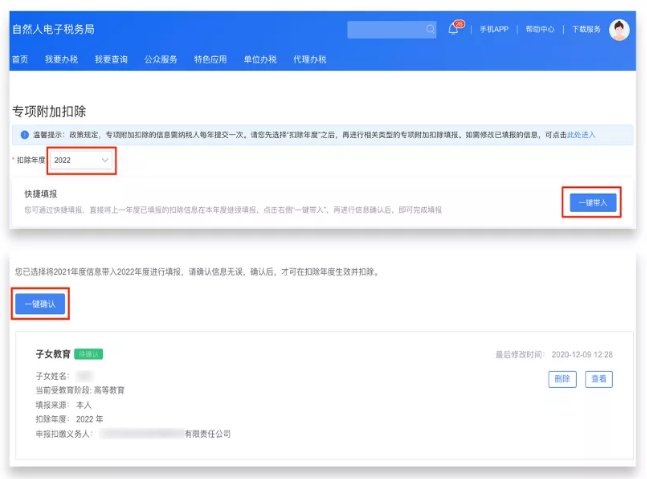This screenshot has width=647, height=479.
Task: Click the 此处进入 hyperlink in the tip
Action: [581, 135]
